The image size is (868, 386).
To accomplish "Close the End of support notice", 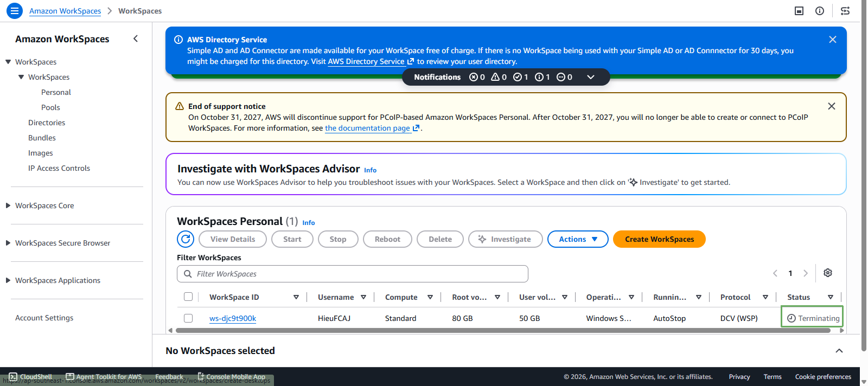I will point(832,106).
